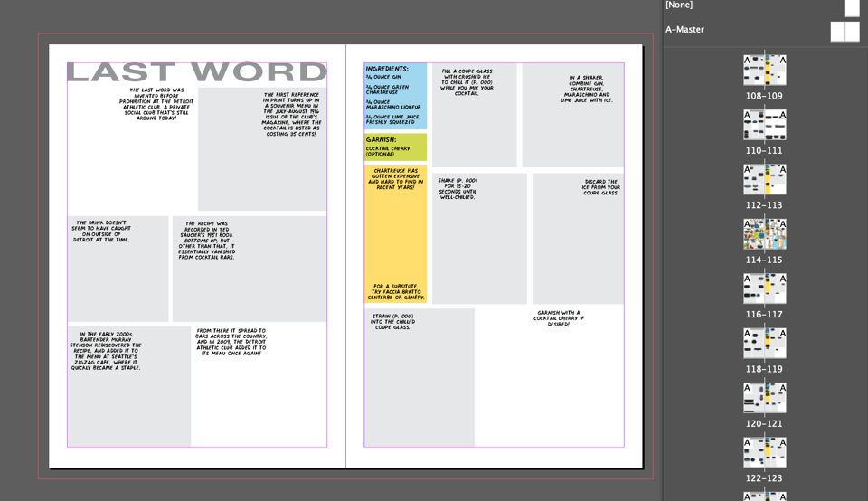Select spread thumbnail 122–123
868x501 pixels.
click(x=765, y=452)
